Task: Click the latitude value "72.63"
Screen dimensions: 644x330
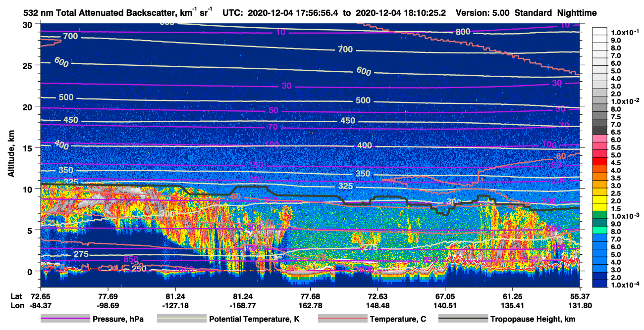Action: [x=378, y=296]
